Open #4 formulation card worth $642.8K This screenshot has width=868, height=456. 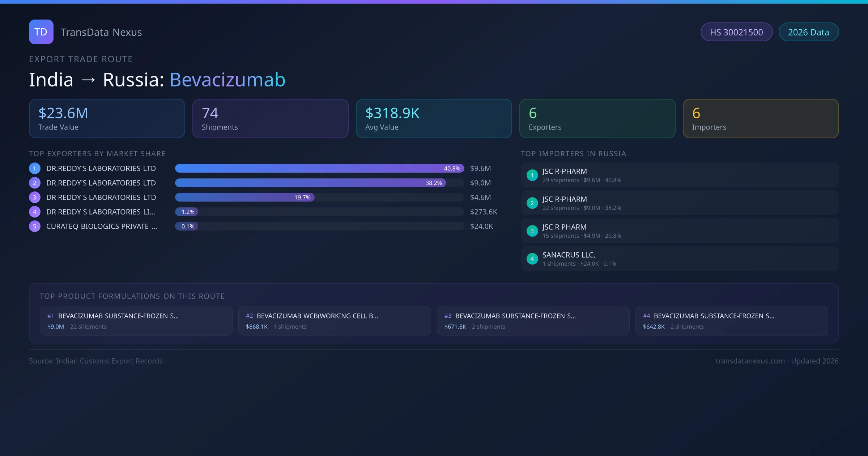731,321
